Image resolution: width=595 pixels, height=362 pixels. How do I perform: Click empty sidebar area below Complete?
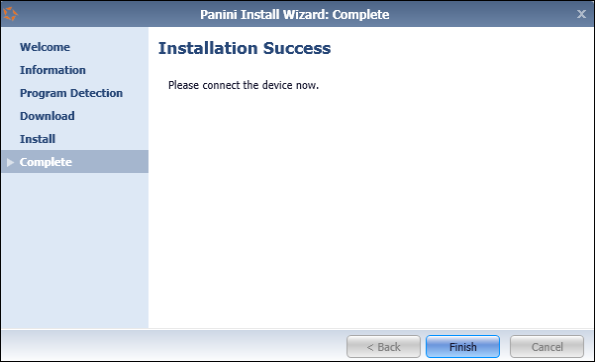[x=74, y=250]
